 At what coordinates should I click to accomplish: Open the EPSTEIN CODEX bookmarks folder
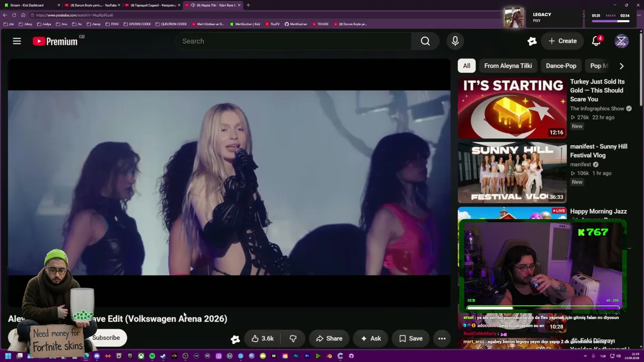point(137,24)
